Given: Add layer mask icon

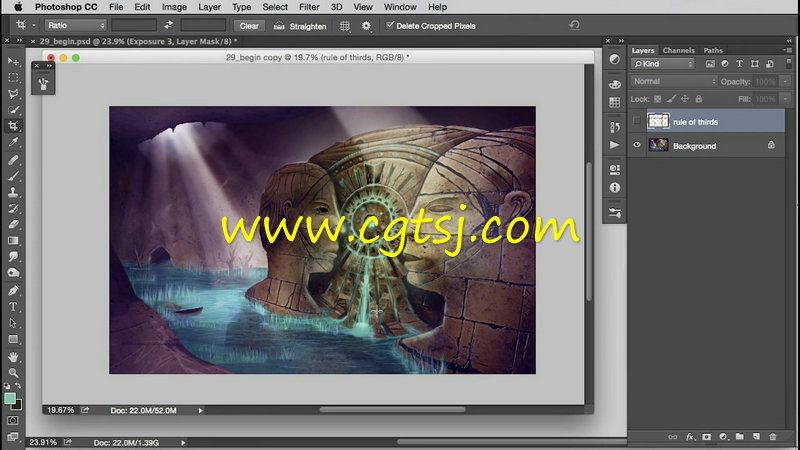Looking at the screenshot, I should pyautogui.click(x=707, y=437).
